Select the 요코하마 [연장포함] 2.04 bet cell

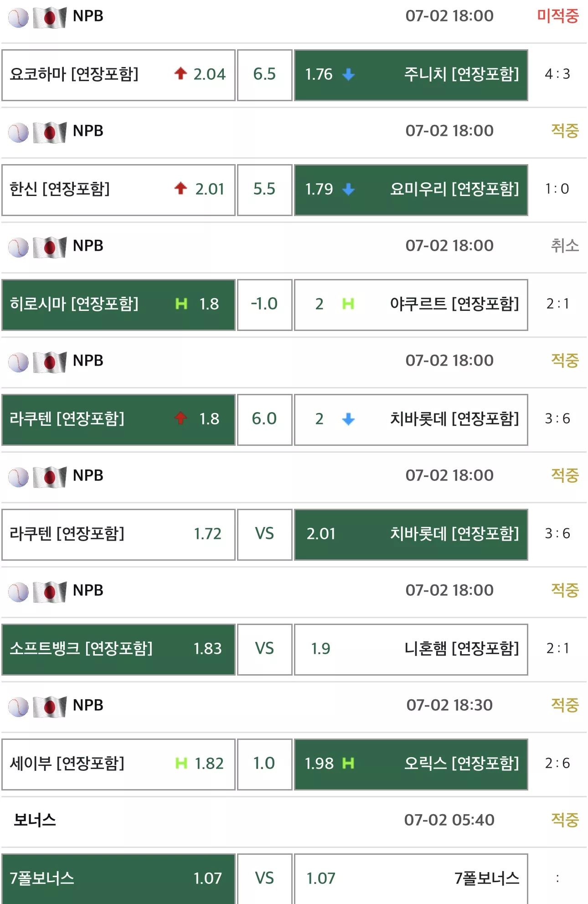(x=119, y=75)
